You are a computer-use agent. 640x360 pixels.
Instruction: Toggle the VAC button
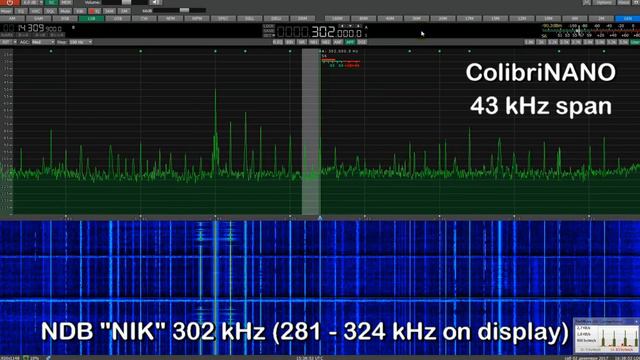36,11
